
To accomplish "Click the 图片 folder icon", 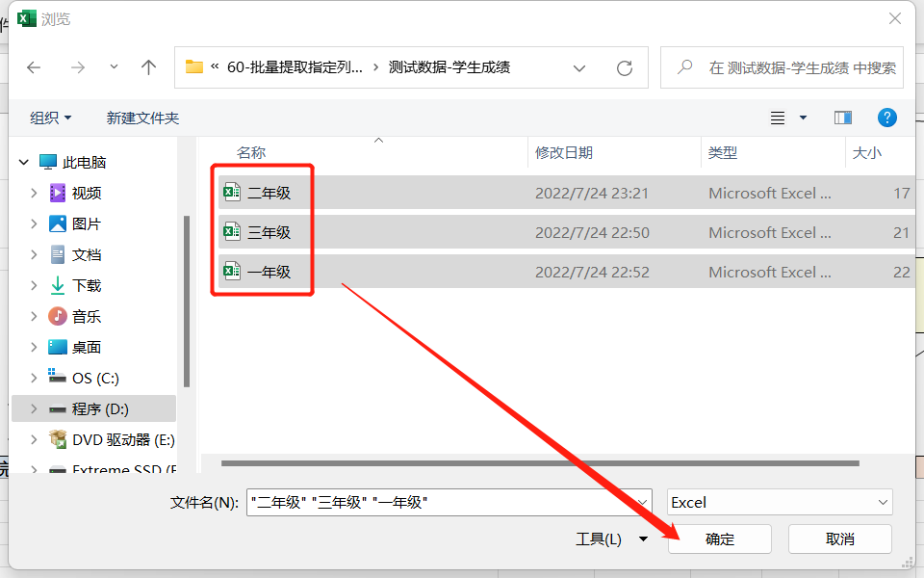I will pos(58,223).
